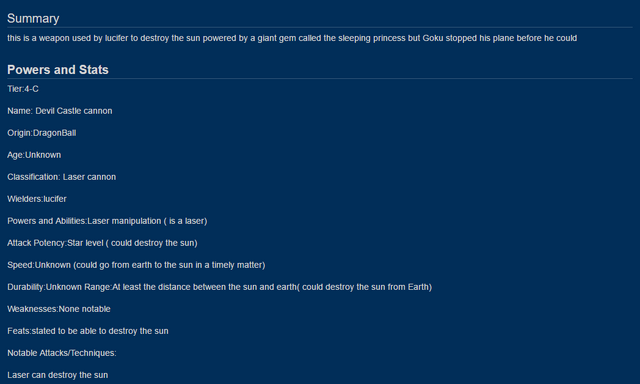Click the Durability:Unknown Range line

click(x=220, y=287)
